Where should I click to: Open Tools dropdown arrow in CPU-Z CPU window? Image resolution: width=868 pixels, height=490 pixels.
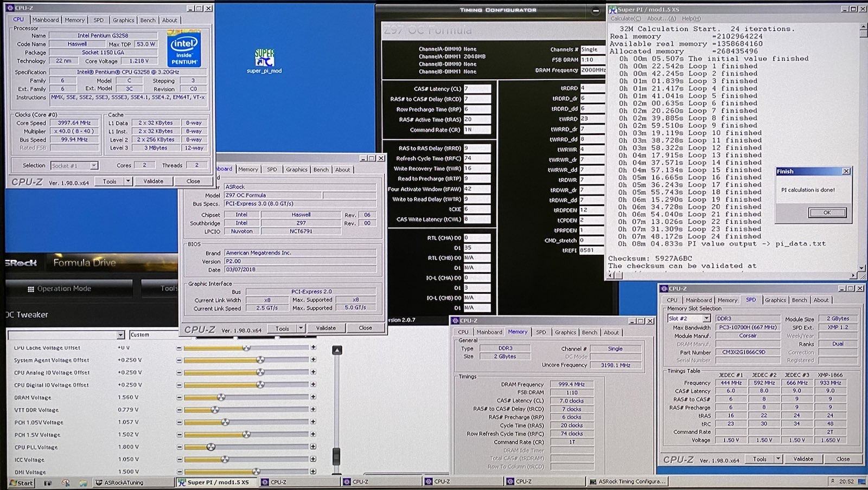point(128,181)
